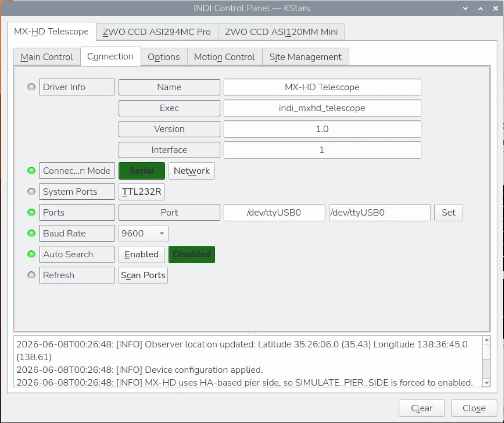Close the INDI Control Panel window via X
Screen dimensions: 504x423
495,8
